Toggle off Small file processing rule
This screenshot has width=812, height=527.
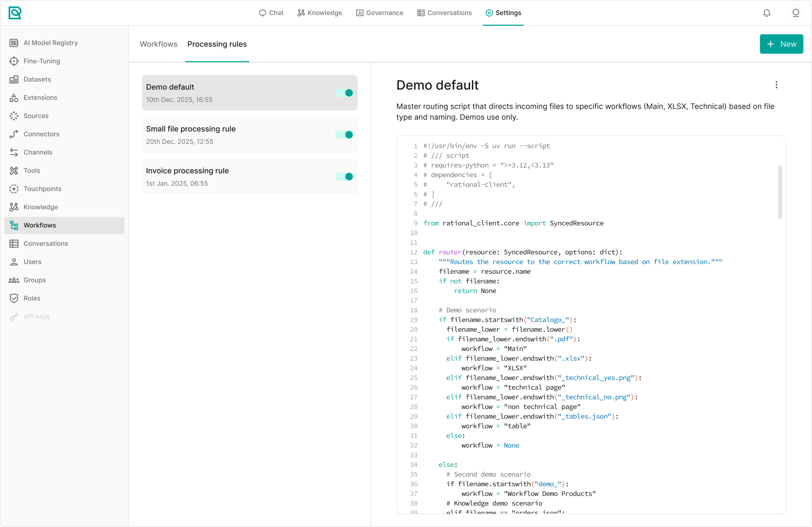[x=344, y=135]
